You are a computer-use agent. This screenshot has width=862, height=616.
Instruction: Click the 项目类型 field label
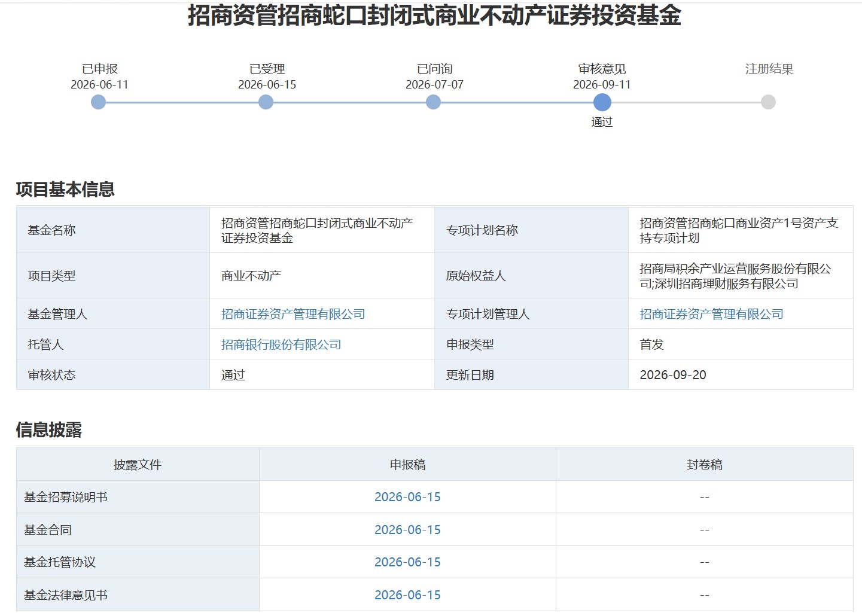[x=51, y=276]
